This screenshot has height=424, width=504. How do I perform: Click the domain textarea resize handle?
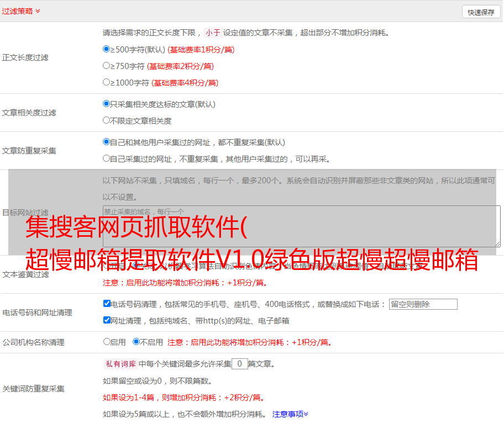coord(497,243)
